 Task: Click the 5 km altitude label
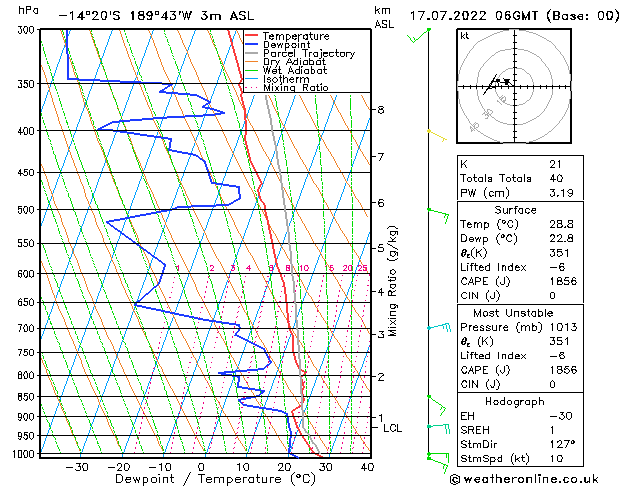click(381, 248)
